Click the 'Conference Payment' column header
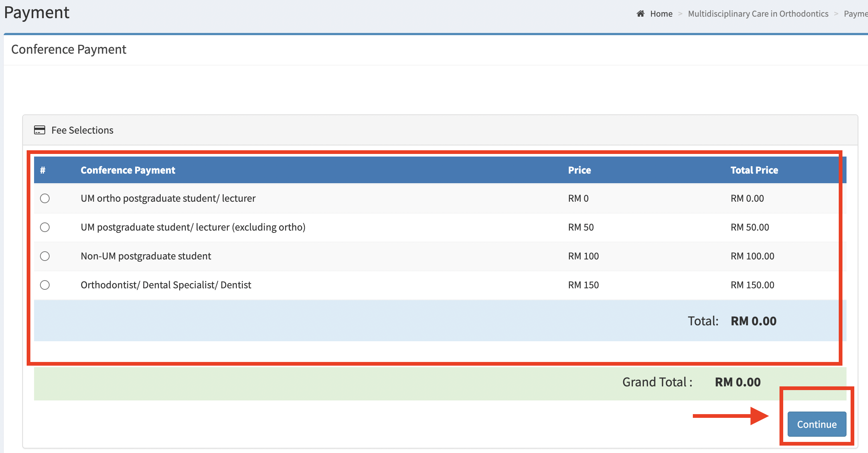Image resolution: width=868 pixels, height=453 pixels. coord(128,170)
